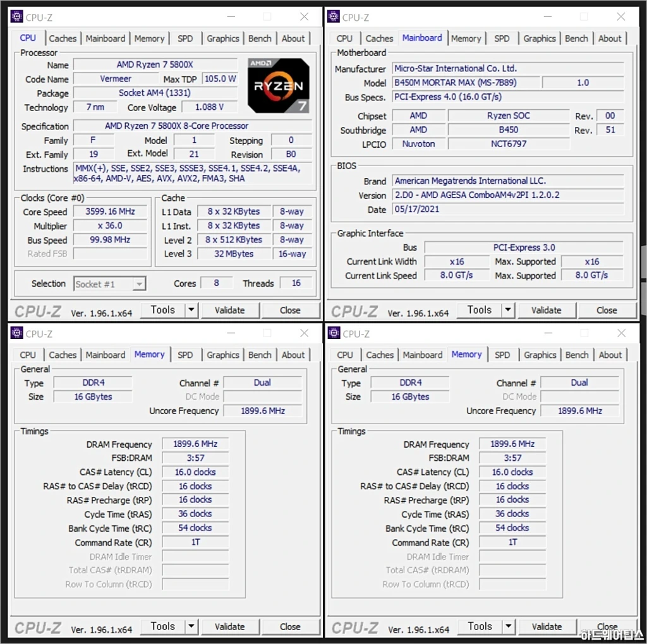Screen dimensions: 647x644
Task: Click Tools button in bottom-left Memory window
Action: [163, 626]
